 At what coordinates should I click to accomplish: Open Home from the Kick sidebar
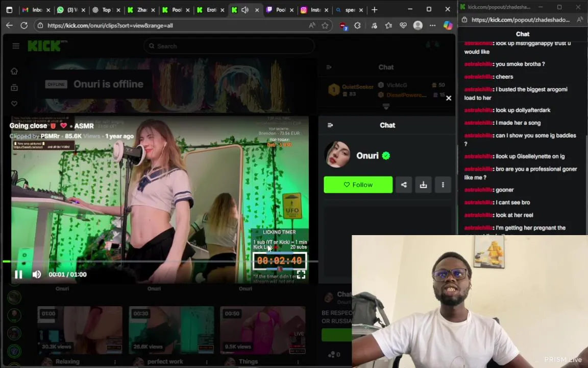click(14, 71)
